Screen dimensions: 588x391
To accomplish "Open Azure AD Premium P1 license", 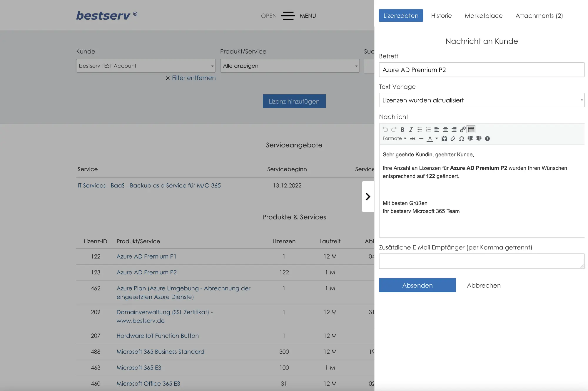I will 146,256.
